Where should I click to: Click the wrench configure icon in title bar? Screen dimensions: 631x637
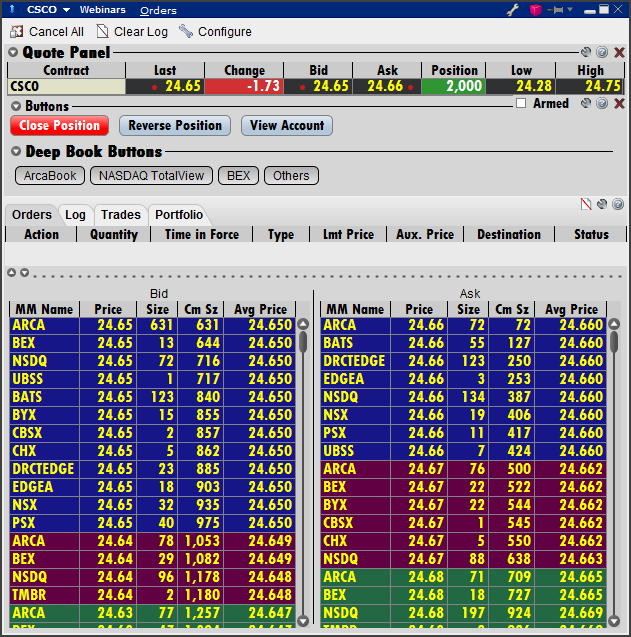click(514, 10)
